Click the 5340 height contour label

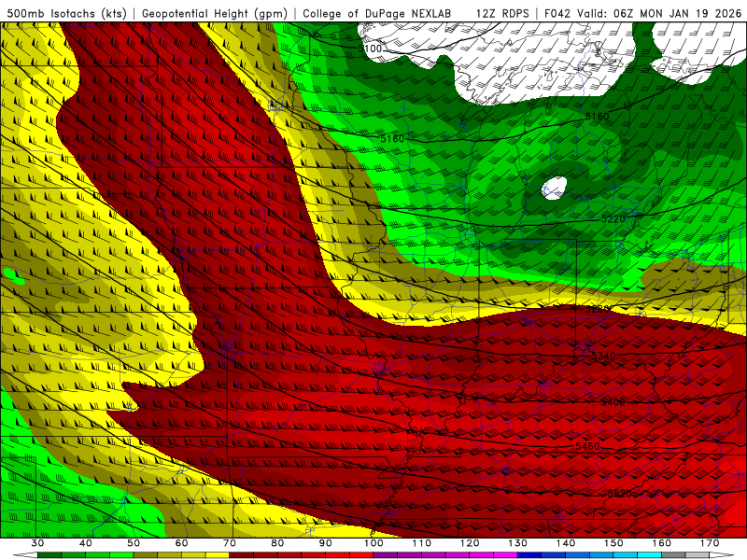tap(603, 356)
